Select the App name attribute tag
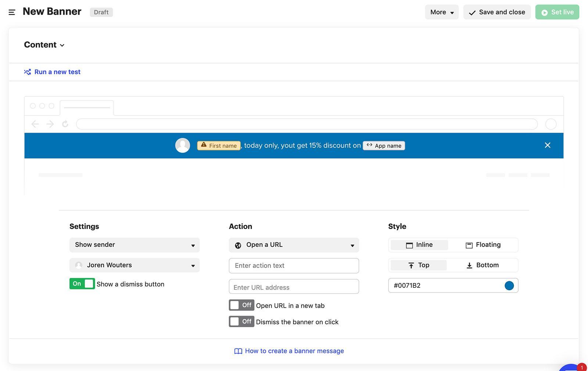Image resolution: width=588 pixels, height=371 pixels. click(384, 146)
